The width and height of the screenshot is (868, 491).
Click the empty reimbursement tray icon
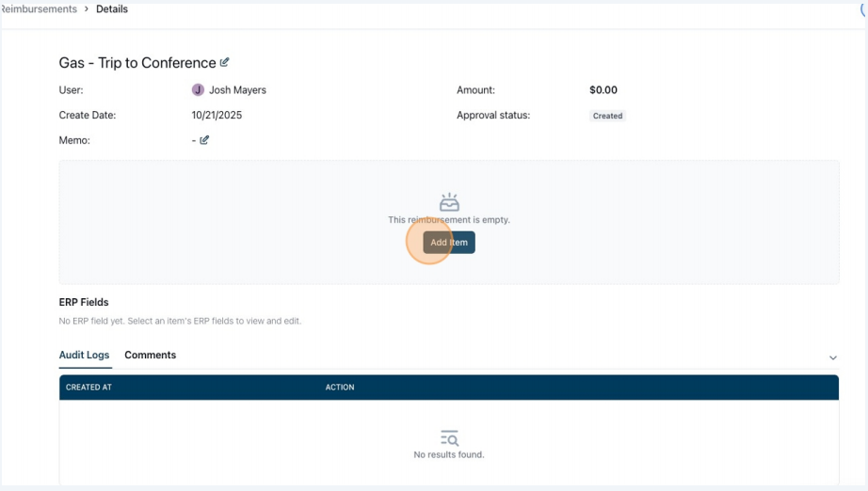[449, 202]
